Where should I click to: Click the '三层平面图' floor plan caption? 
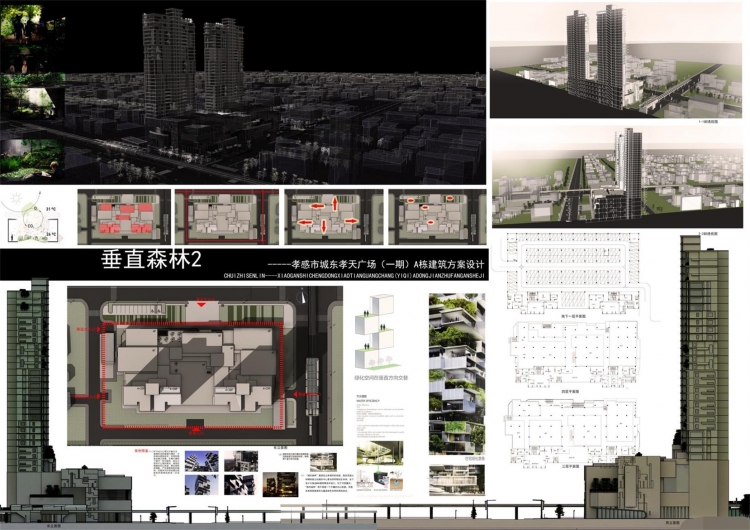coord(570,466)
